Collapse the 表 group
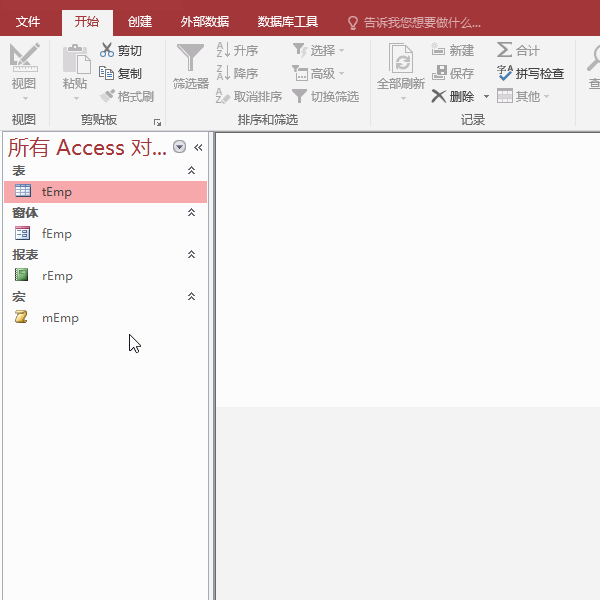The height and width of the screenshot is (600, 600). tap(191, 170)
